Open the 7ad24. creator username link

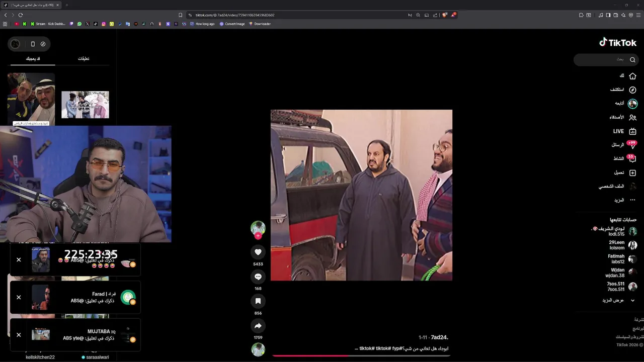coord(439,337)
